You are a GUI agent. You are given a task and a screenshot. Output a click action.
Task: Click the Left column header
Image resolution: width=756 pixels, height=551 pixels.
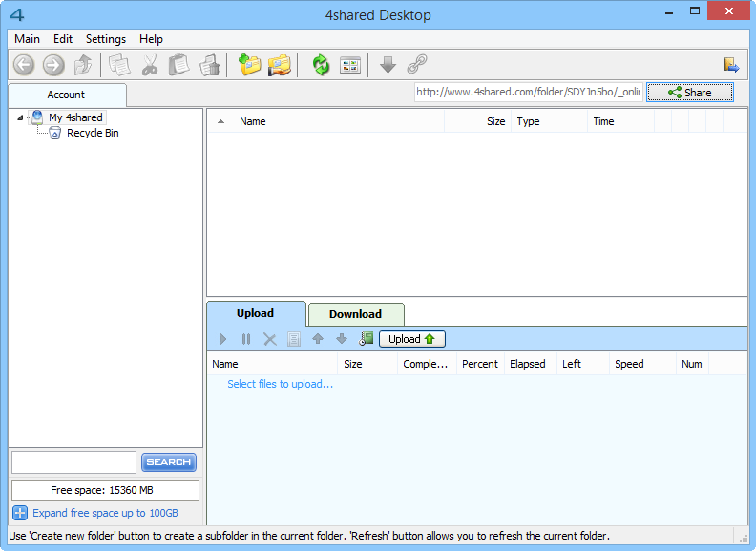point(583,364)
